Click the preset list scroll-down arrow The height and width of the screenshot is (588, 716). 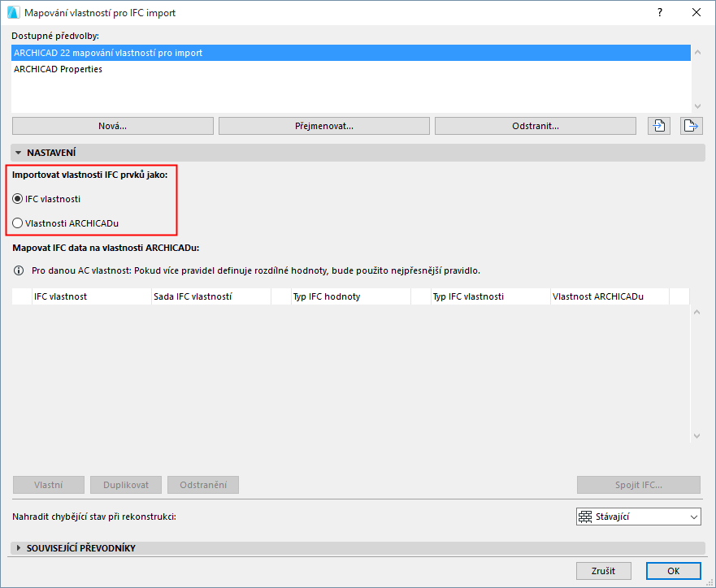tap(698, 106)
